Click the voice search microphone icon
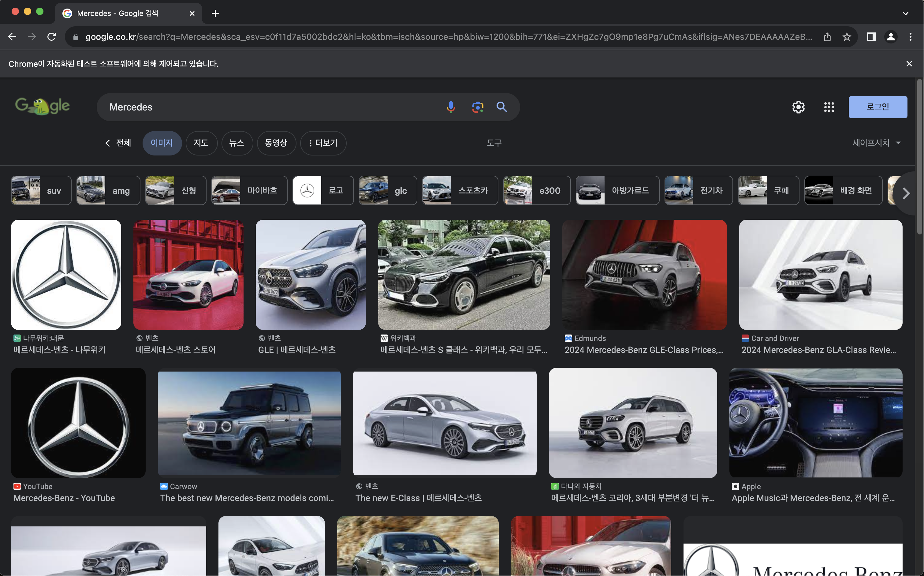 451,107
